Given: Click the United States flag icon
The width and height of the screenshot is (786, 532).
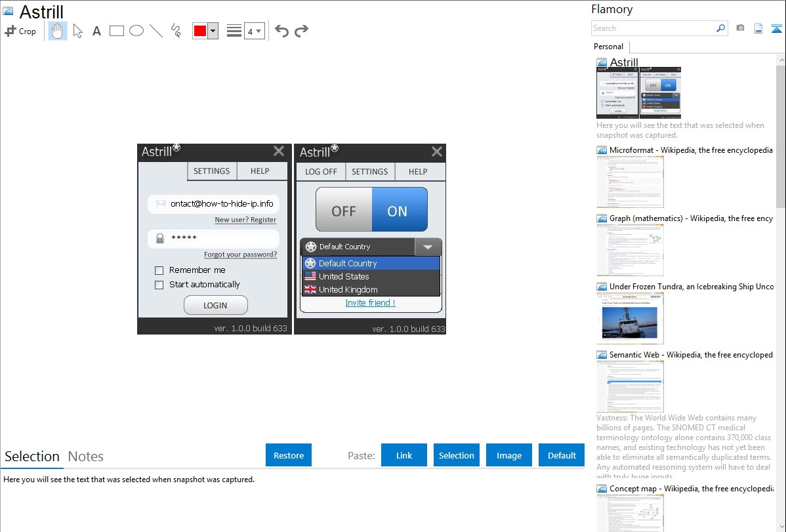Looking at the screenshot, I should (310, 276).
